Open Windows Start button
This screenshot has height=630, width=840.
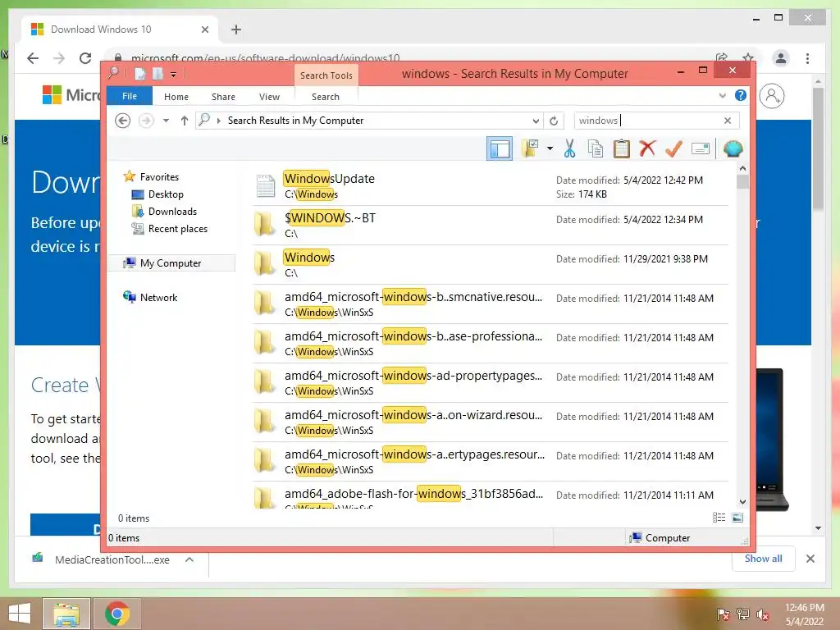click(20, 614)
